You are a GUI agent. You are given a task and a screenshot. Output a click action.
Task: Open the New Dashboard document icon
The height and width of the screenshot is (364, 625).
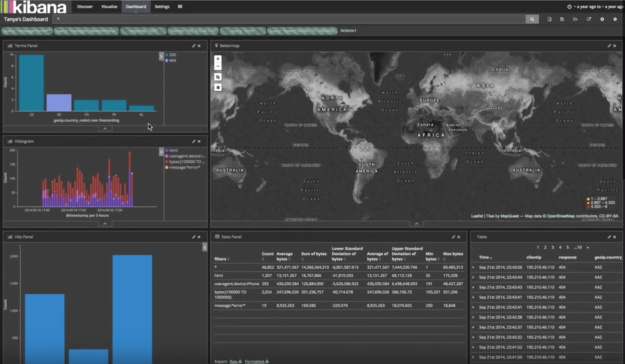[x=549, y=19]
